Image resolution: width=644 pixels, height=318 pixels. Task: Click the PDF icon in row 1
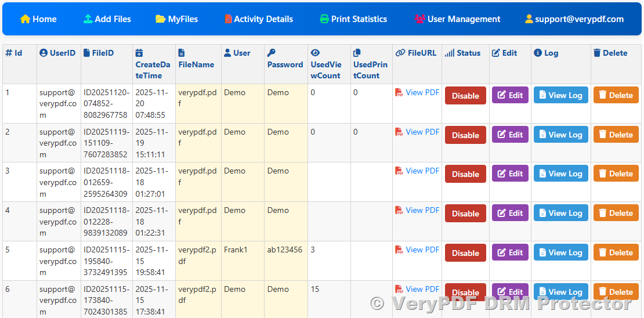point(399,93)
